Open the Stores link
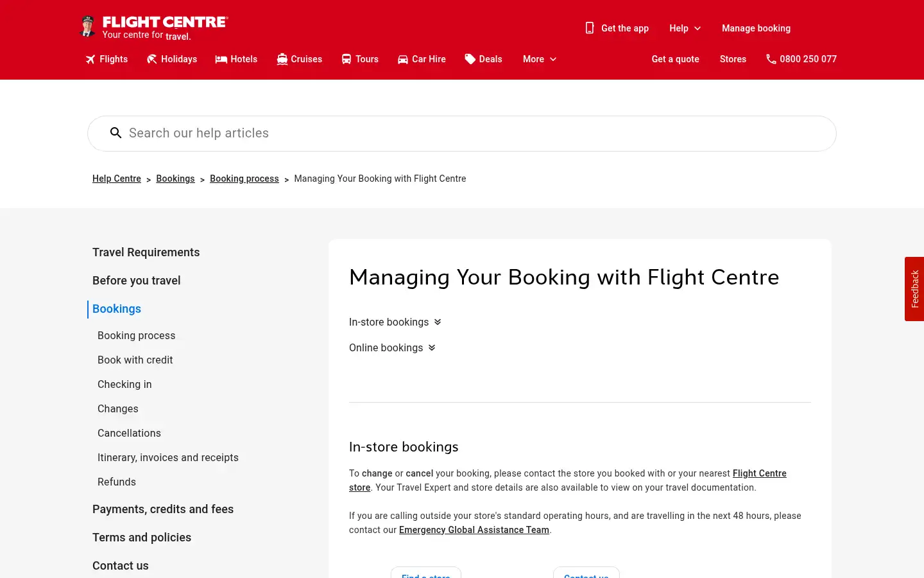Viewport: 924px width, 578px height. tap(733, 59)
